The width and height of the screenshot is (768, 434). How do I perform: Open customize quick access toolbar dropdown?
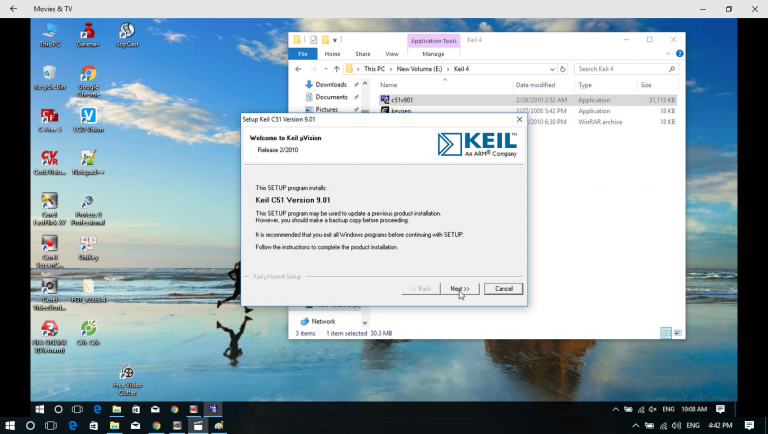[x=335, y=40]
